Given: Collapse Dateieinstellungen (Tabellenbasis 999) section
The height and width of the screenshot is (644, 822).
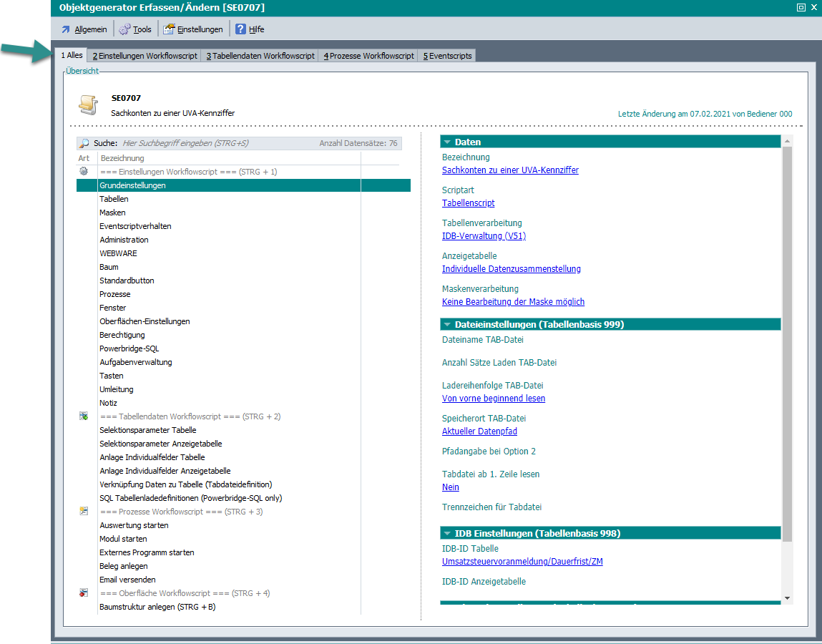Looking at the screenshot, I should (447, 325).
